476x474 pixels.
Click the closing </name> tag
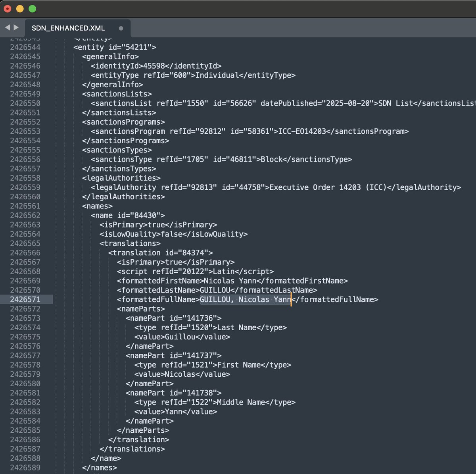tap(106, 458)
